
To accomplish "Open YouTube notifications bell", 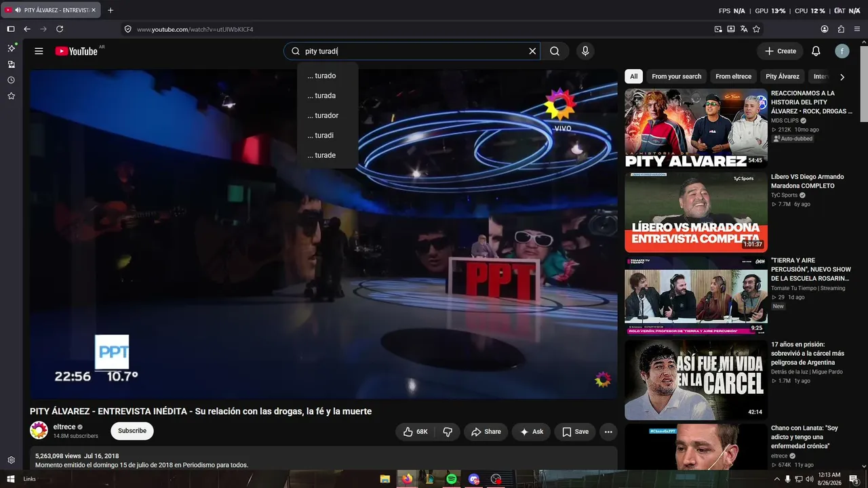I will 816,51.
